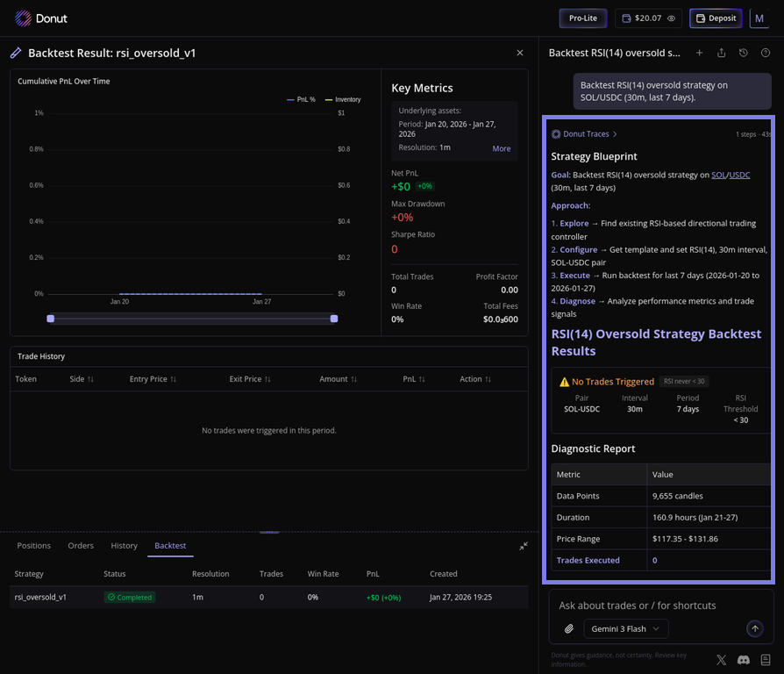Start a new chat with the plus icon
784x674 pixels.
(700, 53)
